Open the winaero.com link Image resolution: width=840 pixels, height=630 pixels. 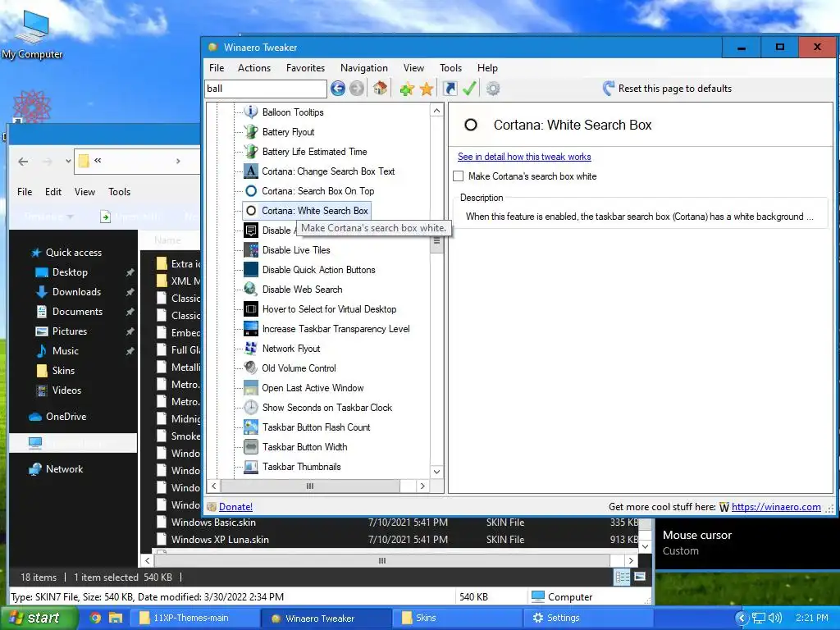pos(776,507)
